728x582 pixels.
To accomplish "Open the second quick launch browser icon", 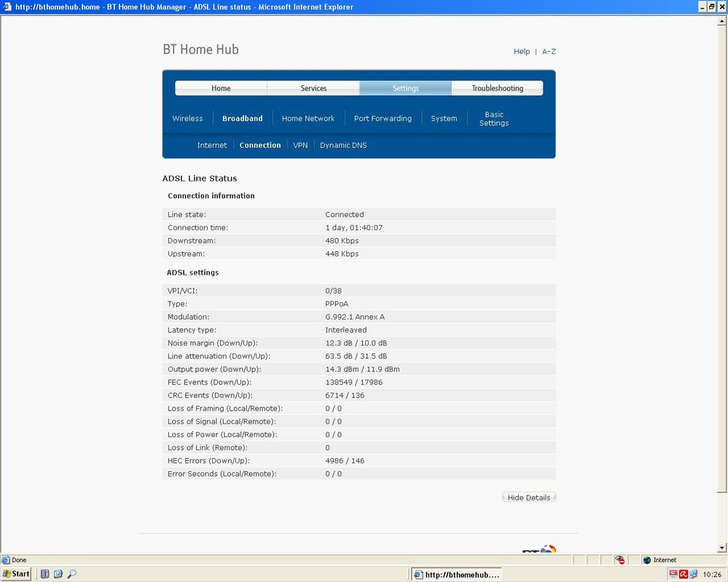I will point(58,574).
